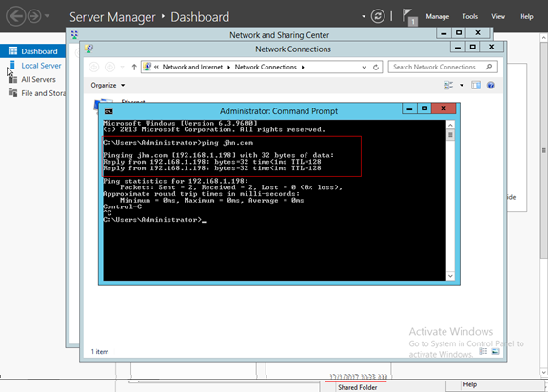Click the Dashboard grid icon

click(12, 51)
